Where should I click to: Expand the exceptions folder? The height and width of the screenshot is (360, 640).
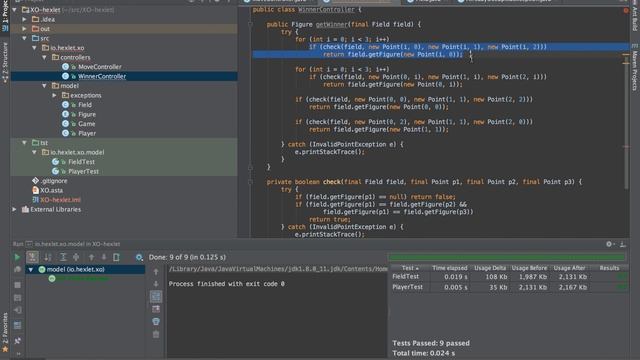click(x=54, y=96)
